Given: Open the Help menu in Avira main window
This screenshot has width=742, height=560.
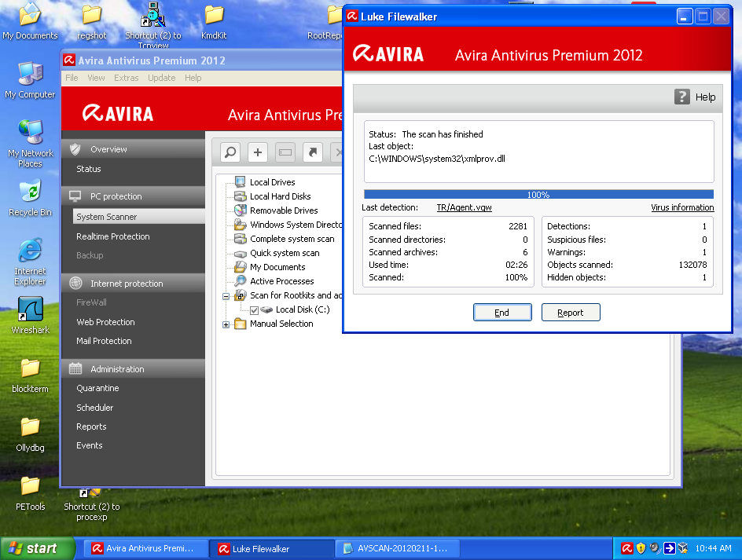Looking at the screenshot, I should point(193,78).
